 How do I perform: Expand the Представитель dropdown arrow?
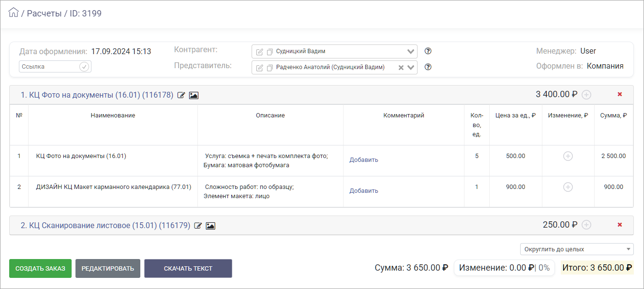[x=411, y=68]
